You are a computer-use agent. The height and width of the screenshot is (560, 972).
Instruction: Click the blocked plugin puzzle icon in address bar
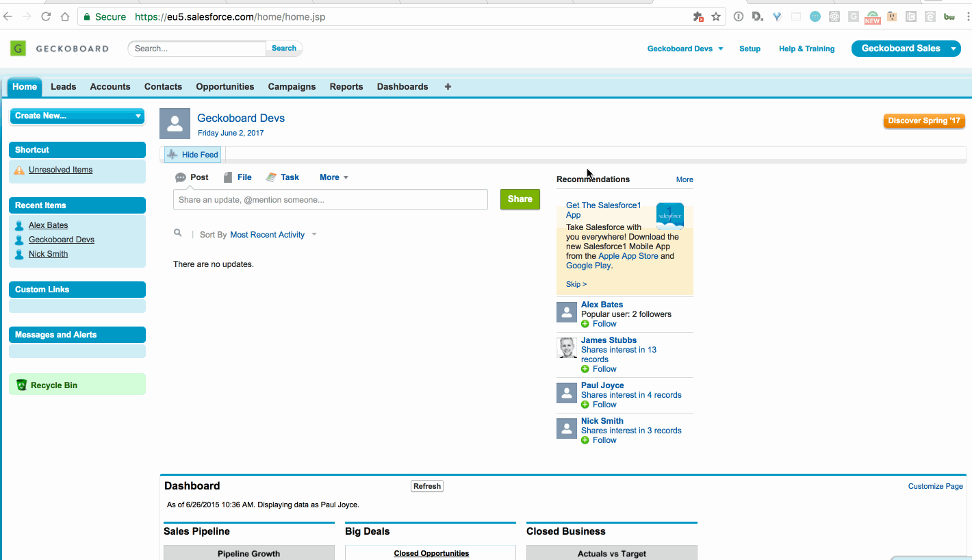(x=698, y=16)
